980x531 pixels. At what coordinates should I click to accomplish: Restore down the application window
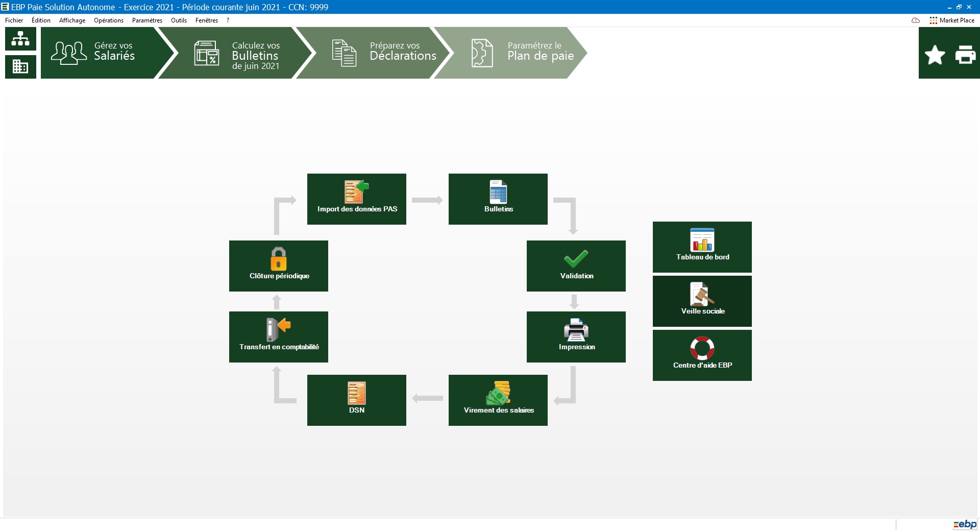(x=959, y=7)
